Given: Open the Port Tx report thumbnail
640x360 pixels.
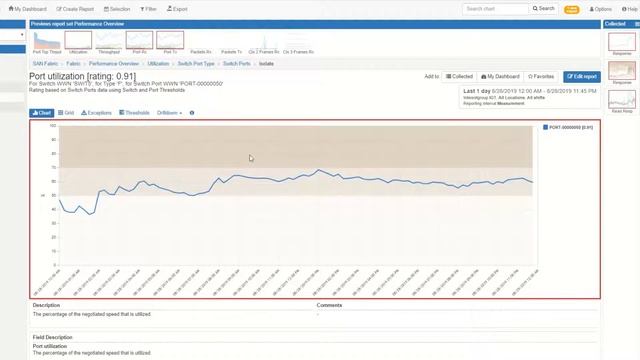Looking at the screenshot, I should pyautogui.click(x=170, y=42).
